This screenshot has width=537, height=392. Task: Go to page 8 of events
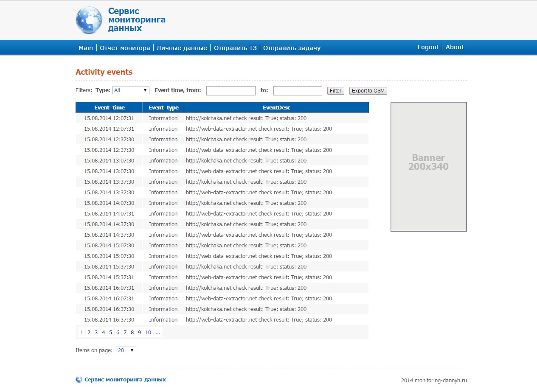click(132, 333)
